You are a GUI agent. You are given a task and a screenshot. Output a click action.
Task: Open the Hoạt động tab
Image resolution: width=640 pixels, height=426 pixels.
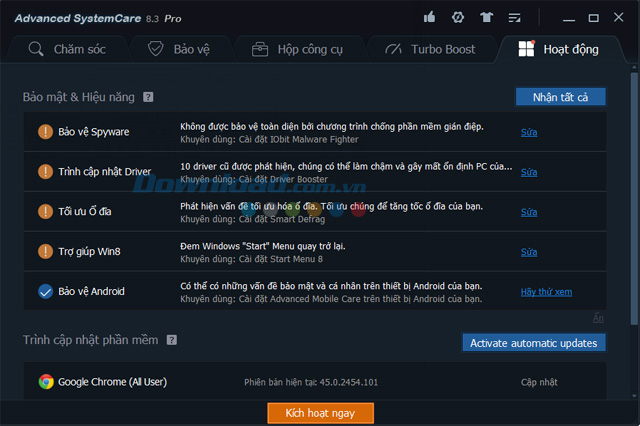coord(558,49)
